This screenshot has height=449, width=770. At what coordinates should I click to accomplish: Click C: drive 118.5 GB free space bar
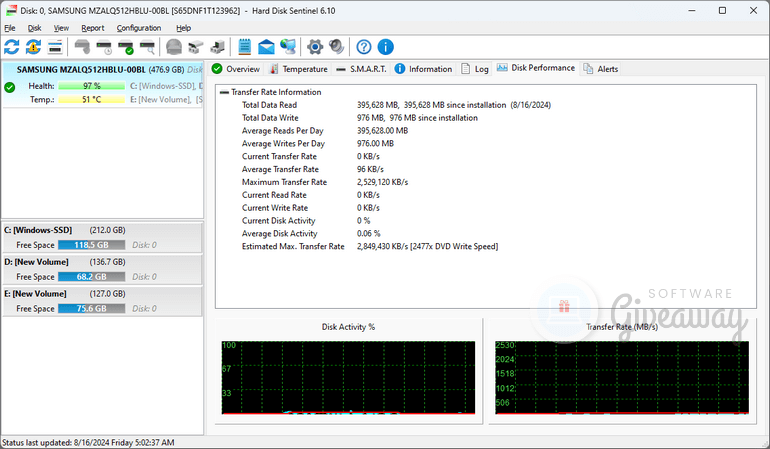[x=91, y=245]
